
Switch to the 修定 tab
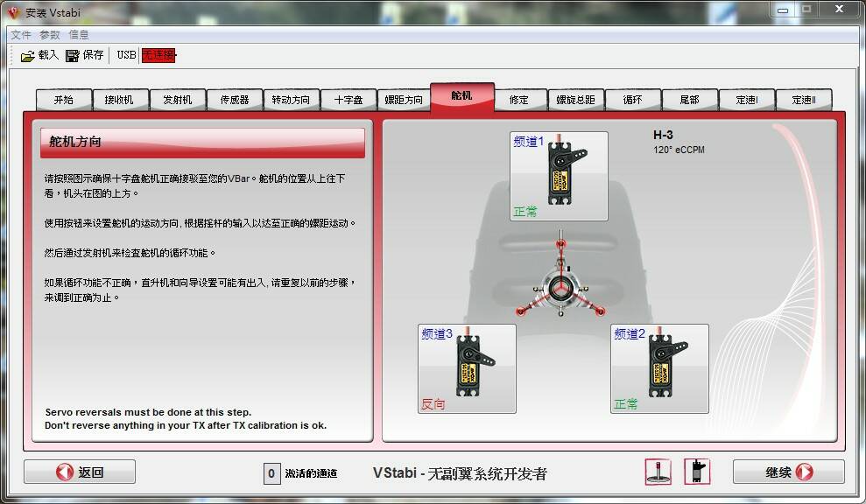tap(519, 100)
